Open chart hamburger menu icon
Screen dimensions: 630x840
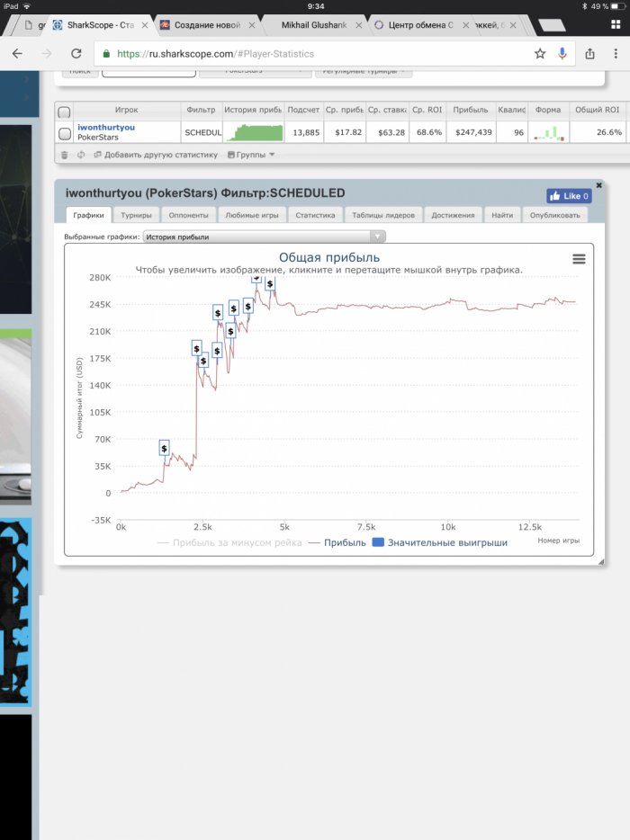point(579,259)
